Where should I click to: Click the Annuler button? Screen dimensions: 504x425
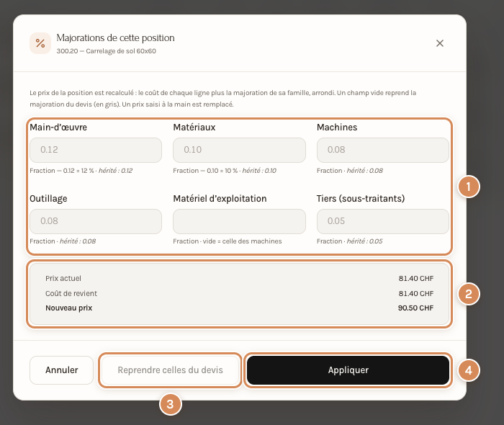(62, 370)
